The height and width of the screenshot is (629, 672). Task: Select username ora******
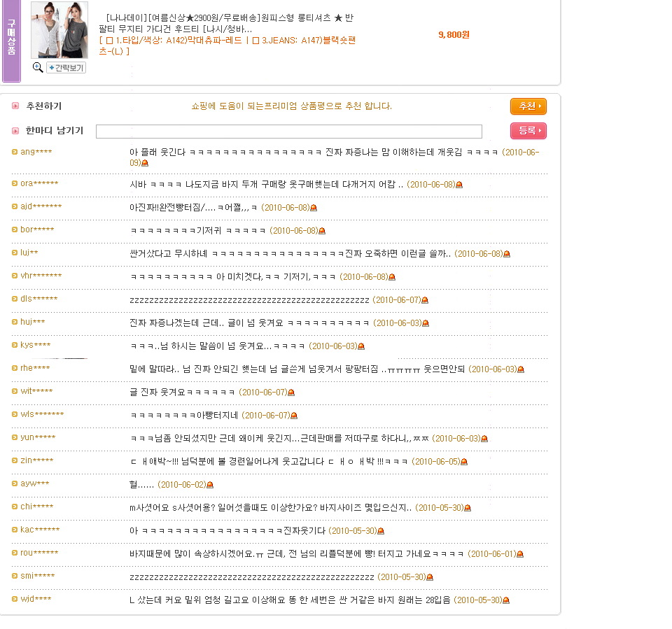39,183
